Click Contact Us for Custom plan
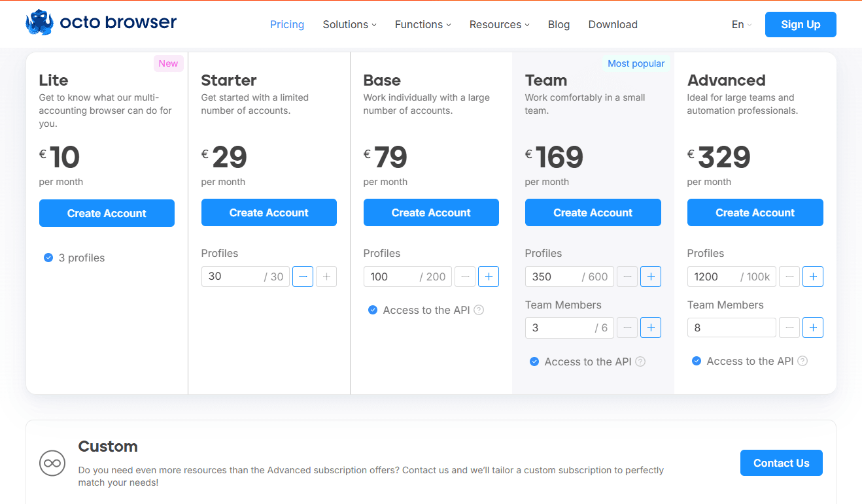Image resolution: width=862 pixels, height=504 pixels. tap(782, 463)
